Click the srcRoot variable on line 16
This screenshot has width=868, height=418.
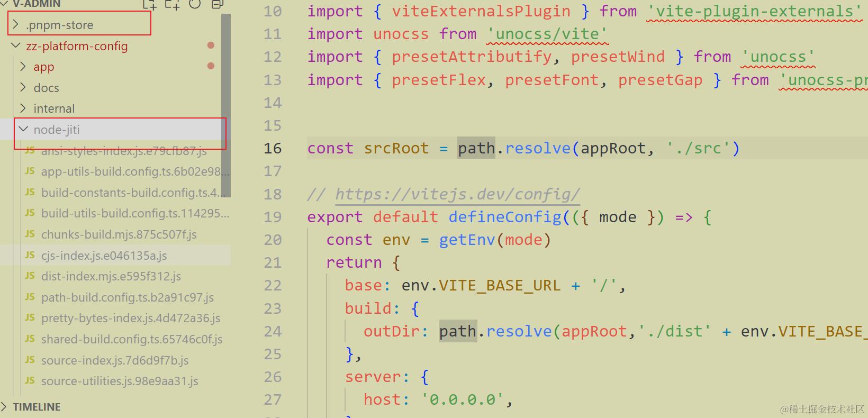click(x=396, y=148)
